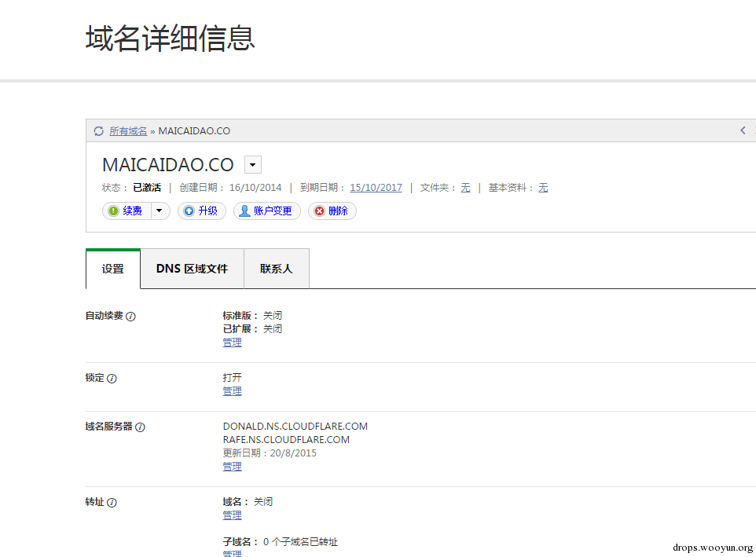Click the info icon beside 锁定
The height and width of the screenshot is (557, 756).
(112, 379)
